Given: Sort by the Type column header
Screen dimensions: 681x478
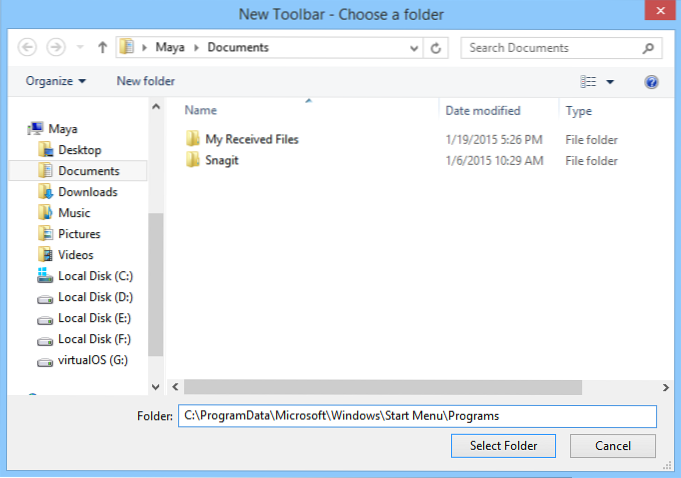Looking at the screenshot, I should click(x=578, y=111).
